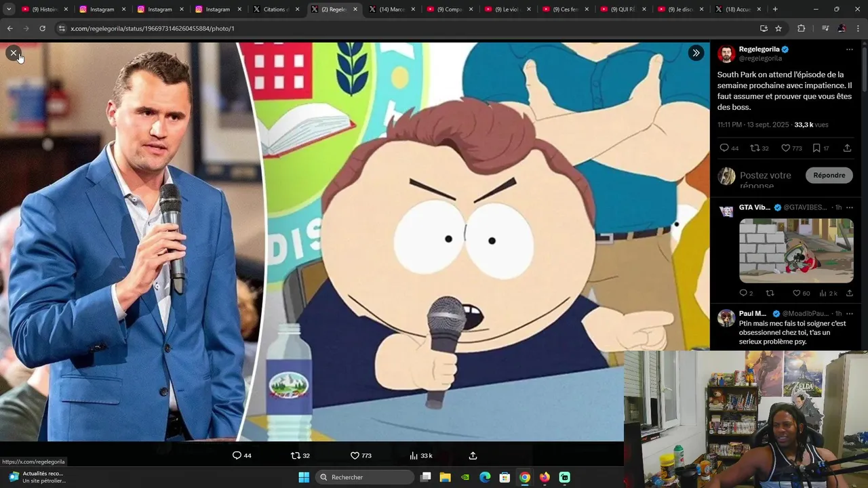Screen dimensions: 868x488
Task: Open Google Chrome from the taskbar
Action: pos(525,477)
